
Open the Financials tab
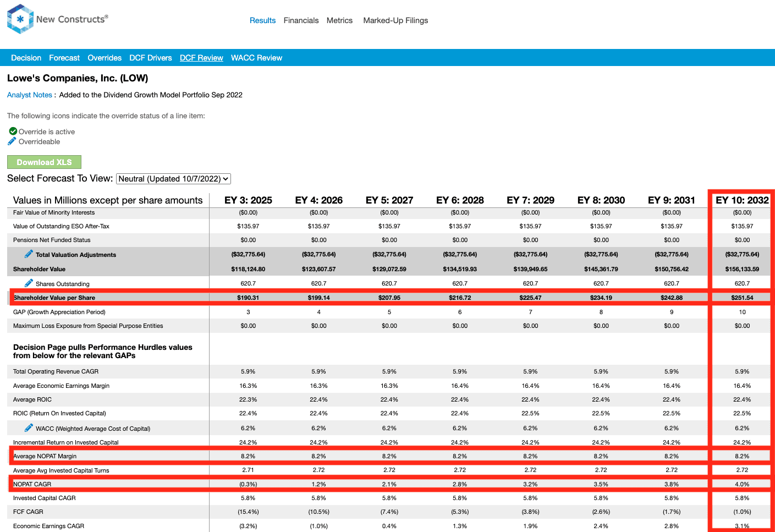[x=301, y=20]
